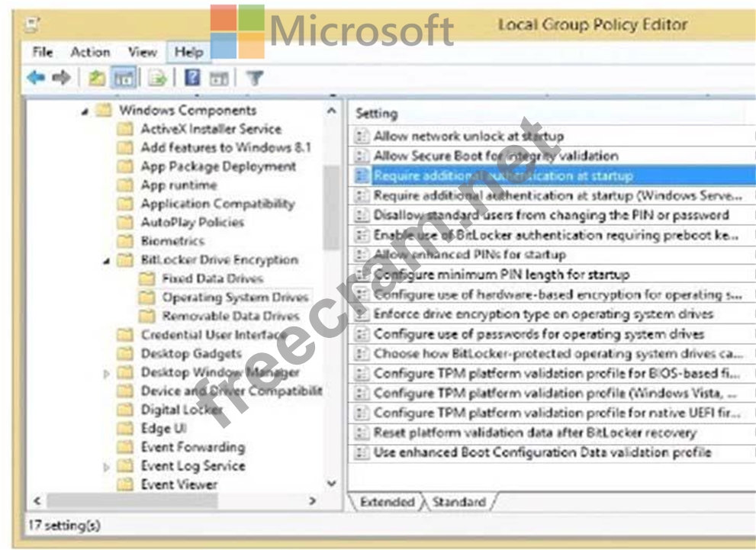Expand the Event Log Service node arrow
This screenshot has height=550, width=756.
(107, 467)
